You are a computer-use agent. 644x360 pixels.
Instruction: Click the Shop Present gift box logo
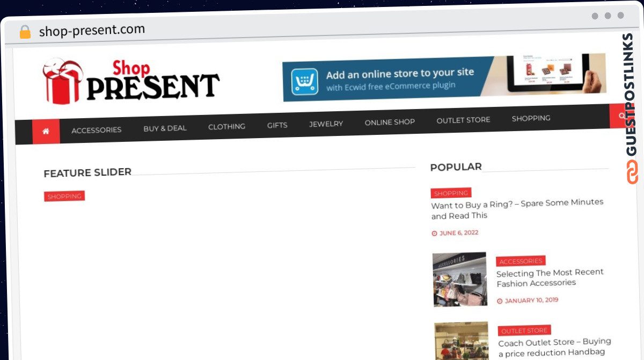(130, 82)
